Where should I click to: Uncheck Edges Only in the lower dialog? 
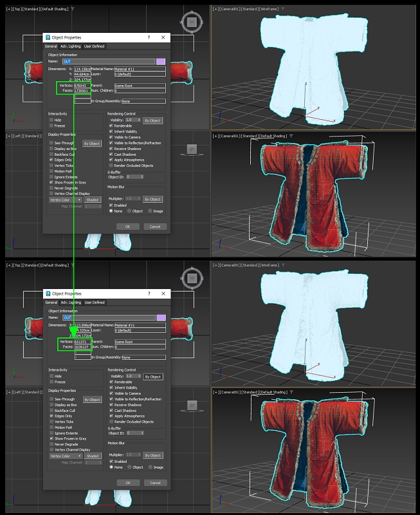(x=51, y=416)
